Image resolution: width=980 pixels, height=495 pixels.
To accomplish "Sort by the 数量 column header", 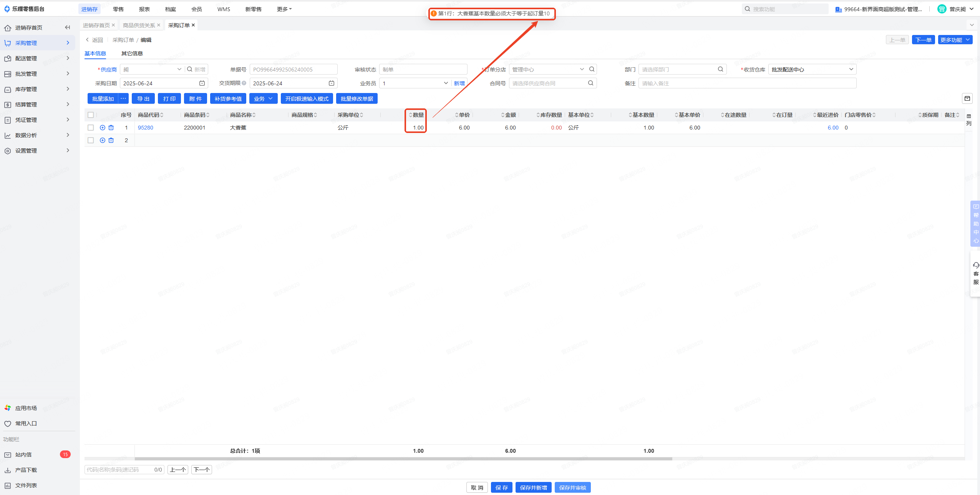I will [416, 115].
